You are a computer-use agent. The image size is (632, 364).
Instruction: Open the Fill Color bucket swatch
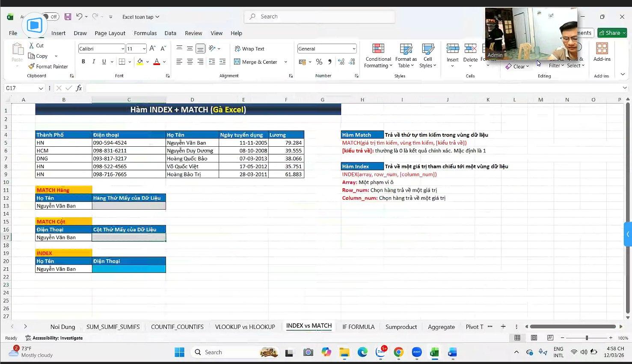139,62
